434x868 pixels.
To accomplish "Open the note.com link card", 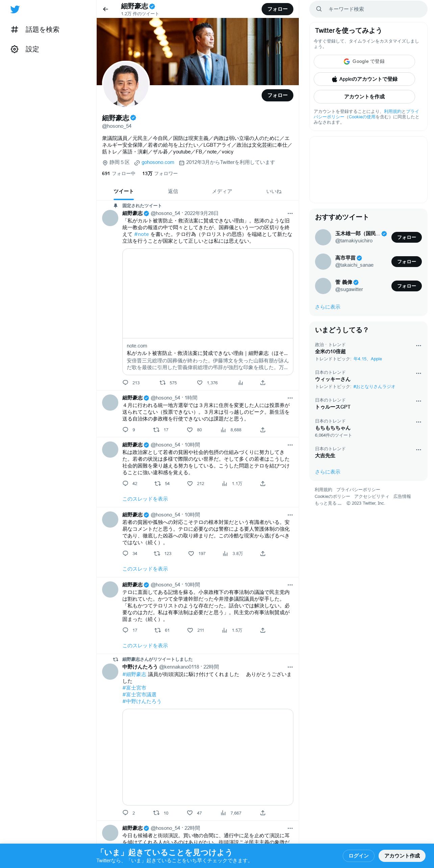I will 208,312.
